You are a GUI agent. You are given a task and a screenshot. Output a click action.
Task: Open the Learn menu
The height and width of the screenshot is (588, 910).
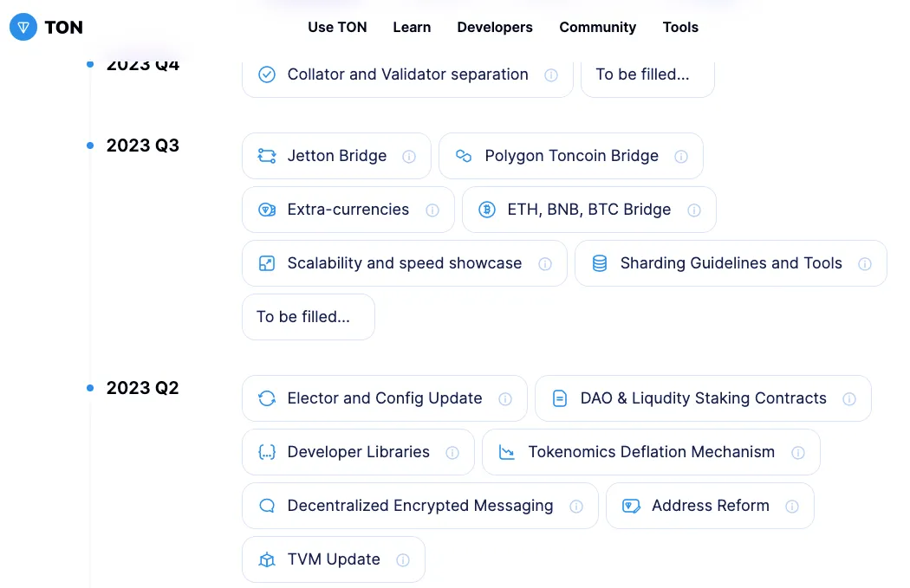coord(412,27)
